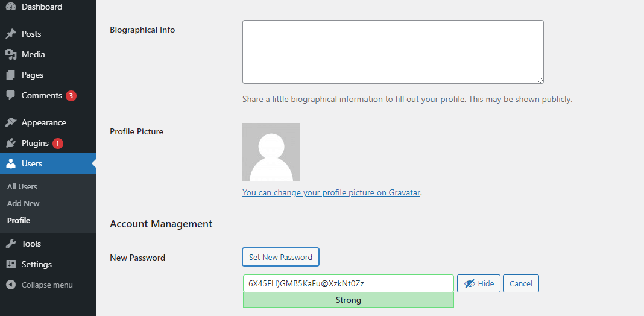Follow the Gravatar profile picture link
The height and width of the screenshot is (316, 644).
331,192
